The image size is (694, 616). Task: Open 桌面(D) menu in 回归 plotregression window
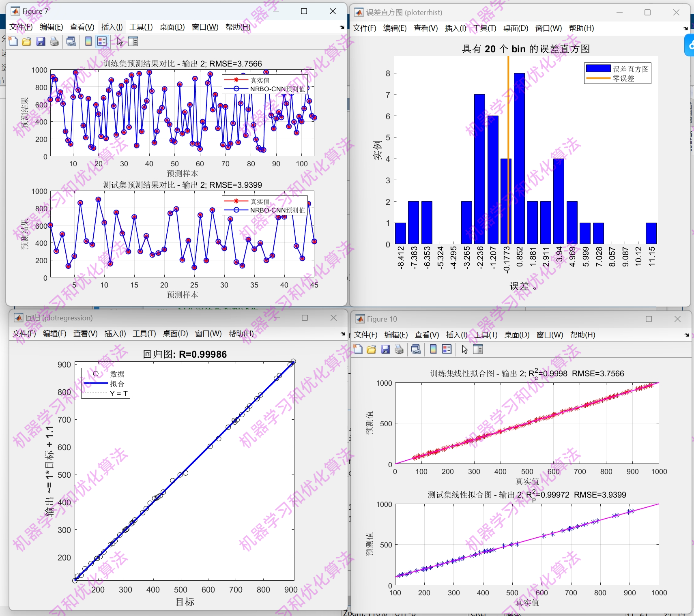(x=176, y=334)
